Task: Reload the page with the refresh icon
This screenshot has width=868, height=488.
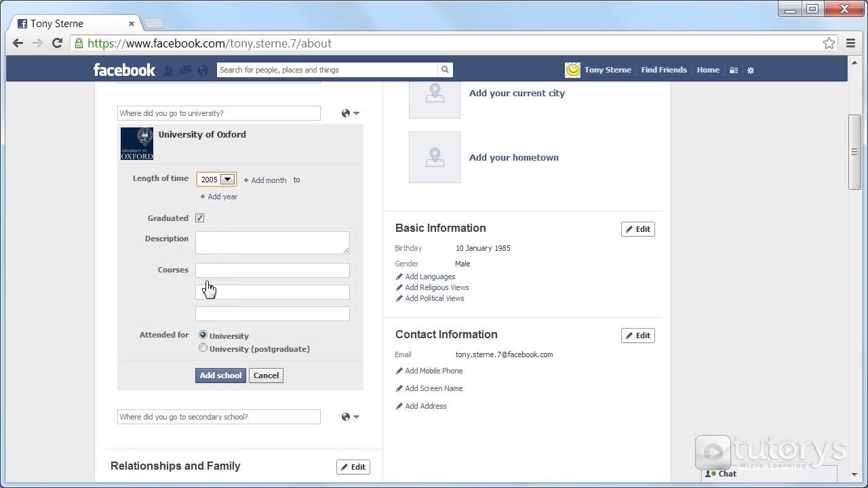Action: coord(58,43)
